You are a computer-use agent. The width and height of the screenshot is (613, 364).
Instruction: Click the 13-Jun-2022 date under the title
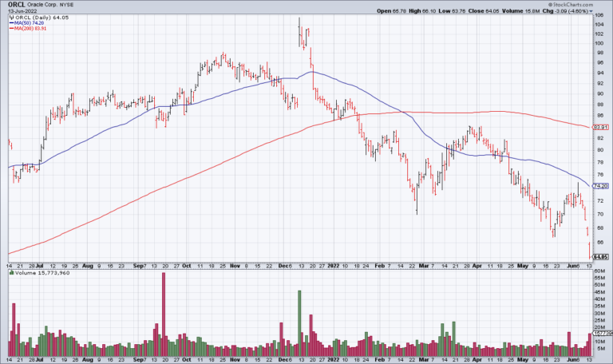click(19, 10)
